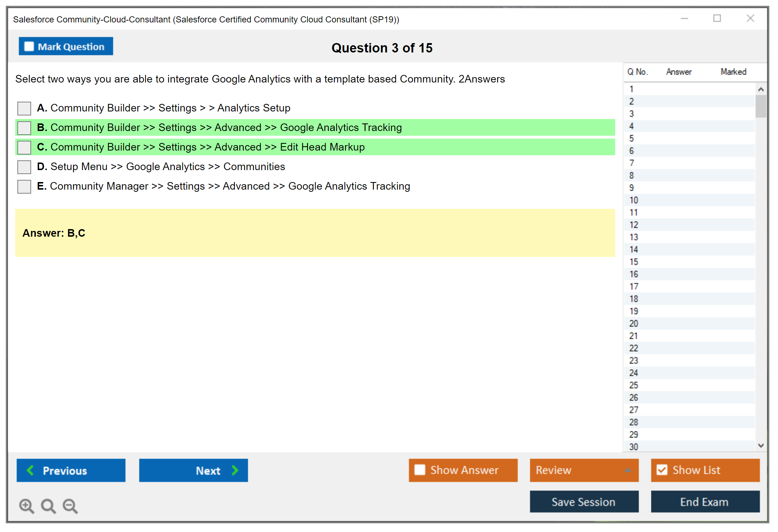
Task: Toggle the Show Answer checkbox
Action: tap(420, 470)
